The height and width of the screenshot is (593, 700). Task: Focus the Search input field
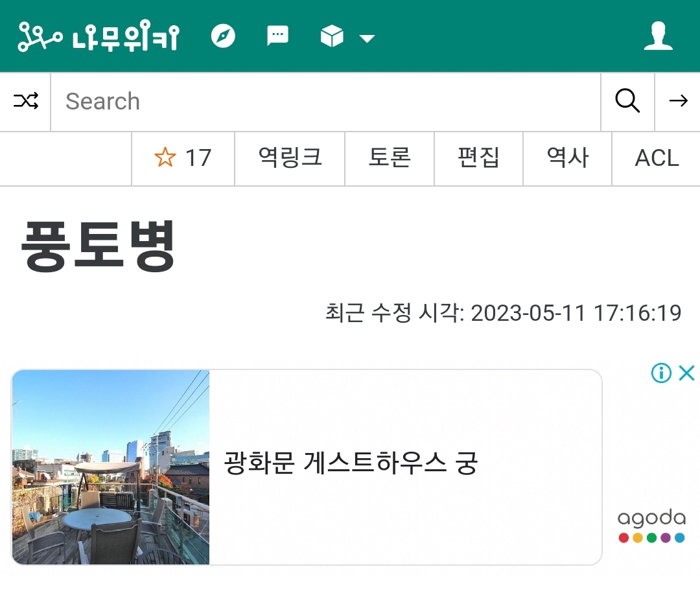pyautogui.click(x=325, y=102)
